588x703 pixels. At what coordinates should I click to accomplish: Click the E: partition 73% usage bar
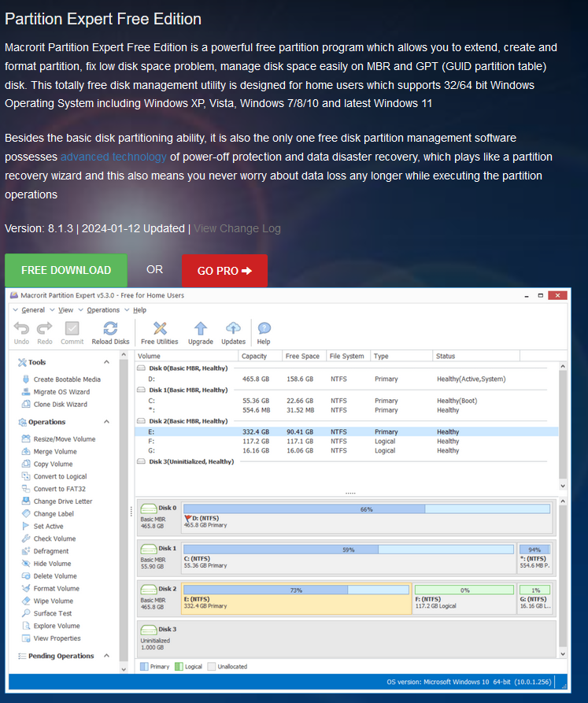296,590
